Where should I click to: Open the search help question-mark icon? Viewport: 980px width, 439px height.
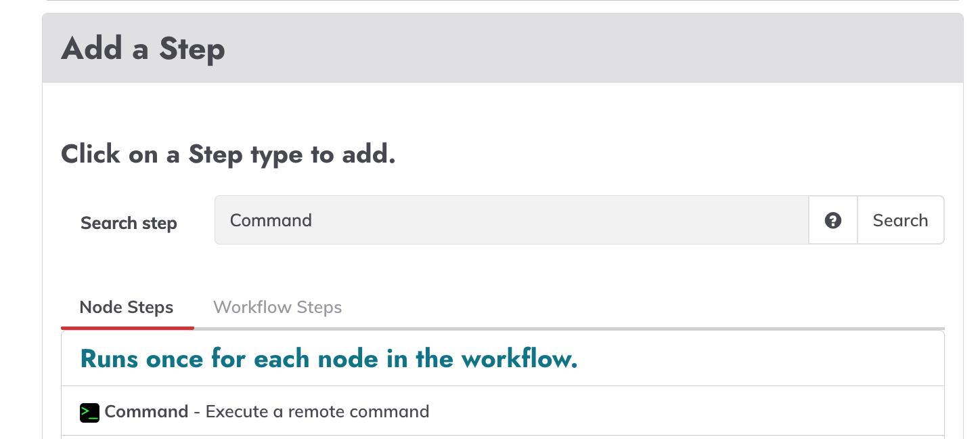(833, 220)
